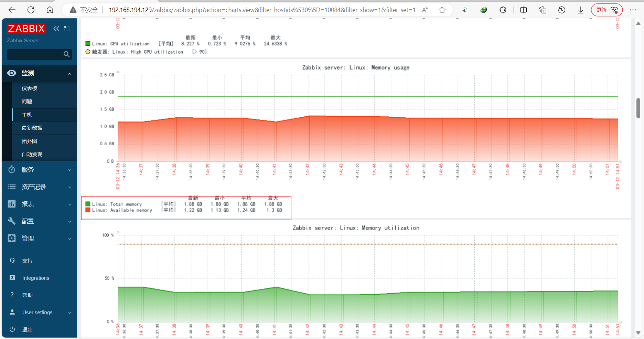Expand the 管理 administration menu
The image size is (644, 339).
(40, 239)
